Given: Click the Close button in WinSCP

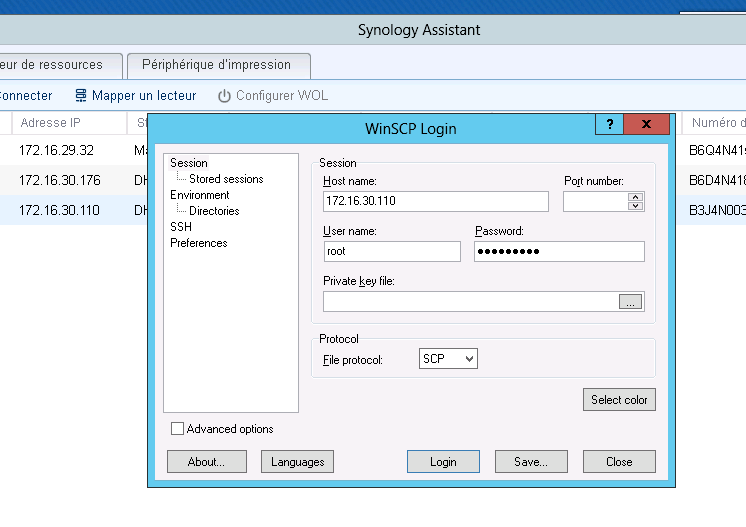Looking at the screenshot, I should (x=619, y=461).
